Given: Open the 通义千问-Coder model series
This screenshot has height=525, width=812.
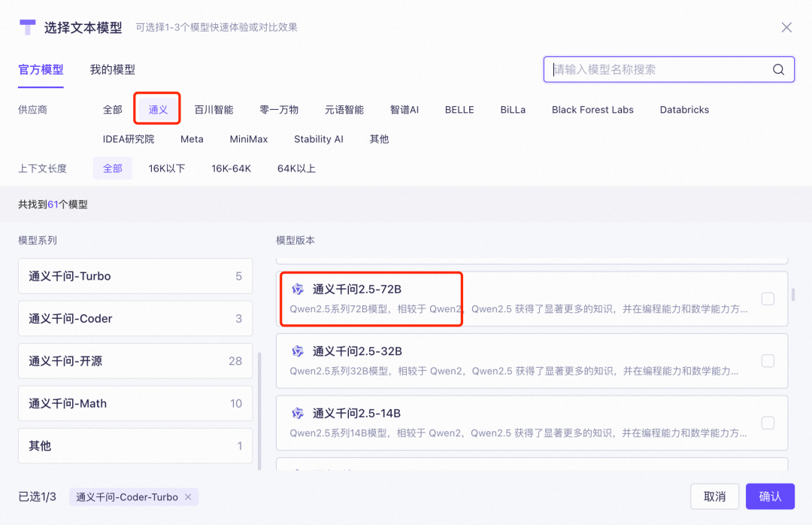Looking at the screenshot, I should (x=135, y=318).
